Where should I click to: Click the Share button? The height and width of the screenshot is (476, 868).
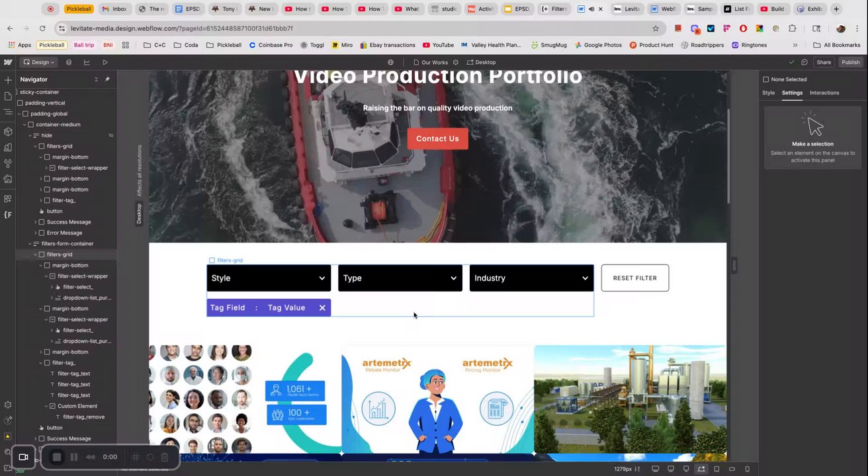824,62
